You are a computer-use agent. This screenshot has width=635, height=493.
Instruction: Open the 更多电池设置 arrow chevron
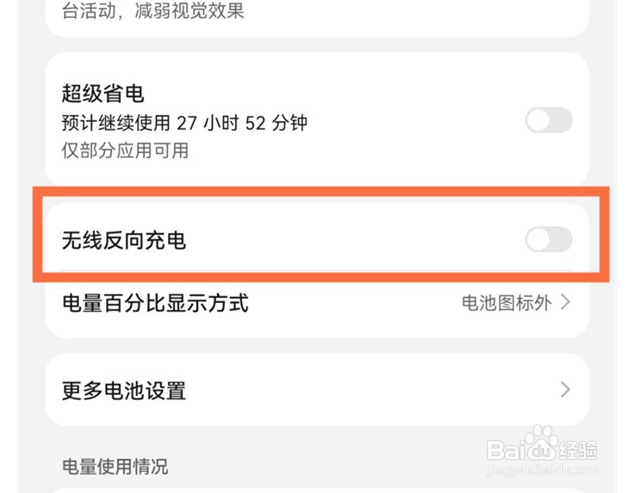(566, 389)
